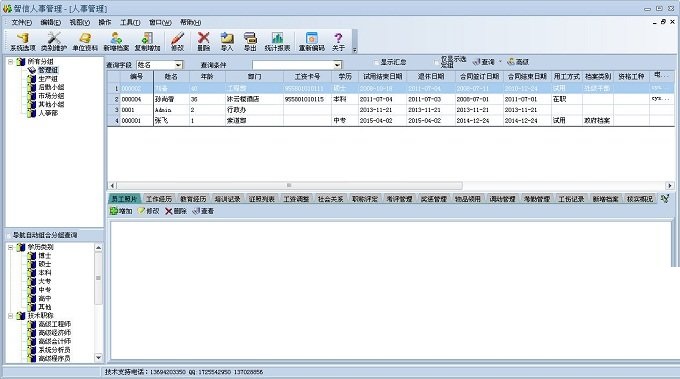The height and width of the screenshot is (379, 680).
Task: Switch to the 工作经历 tab
Action: click(x=159, y=199)
